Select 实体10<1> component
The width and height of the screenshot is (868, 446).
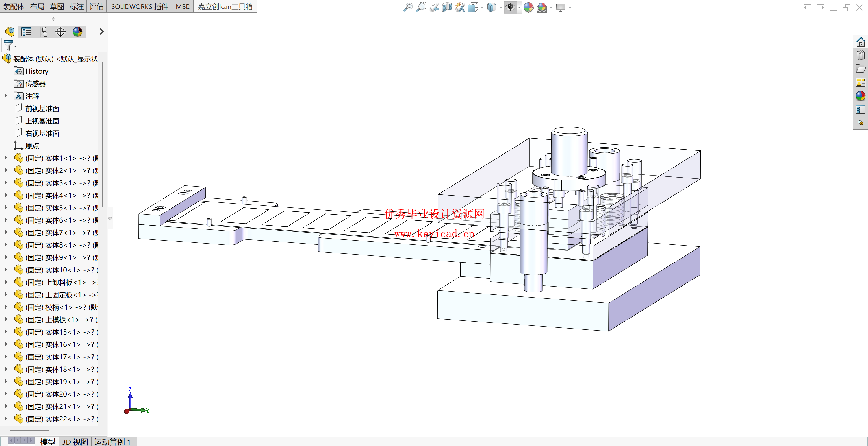pos(56,270)
